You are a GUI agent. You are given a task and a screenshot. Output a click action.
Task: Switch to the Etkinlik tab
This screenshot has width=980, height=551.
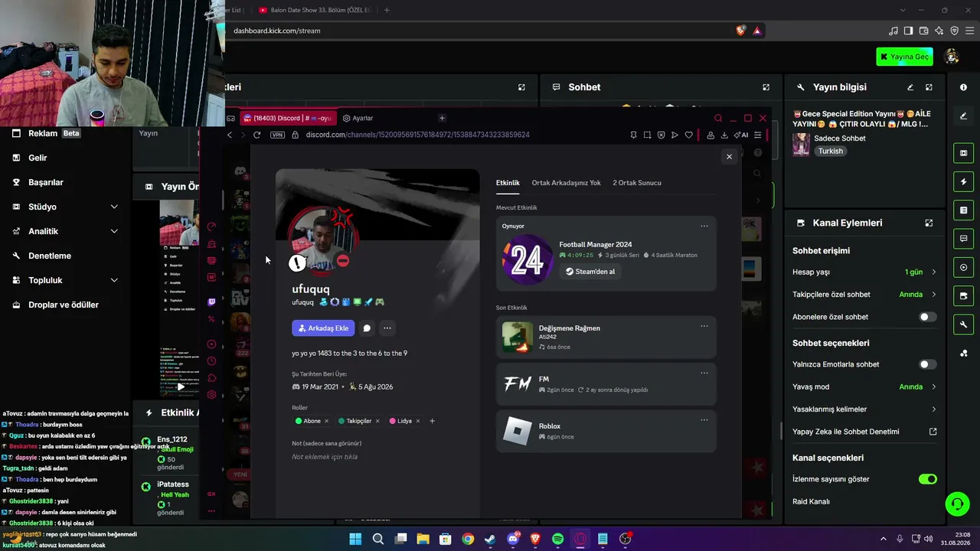point(508,183)
